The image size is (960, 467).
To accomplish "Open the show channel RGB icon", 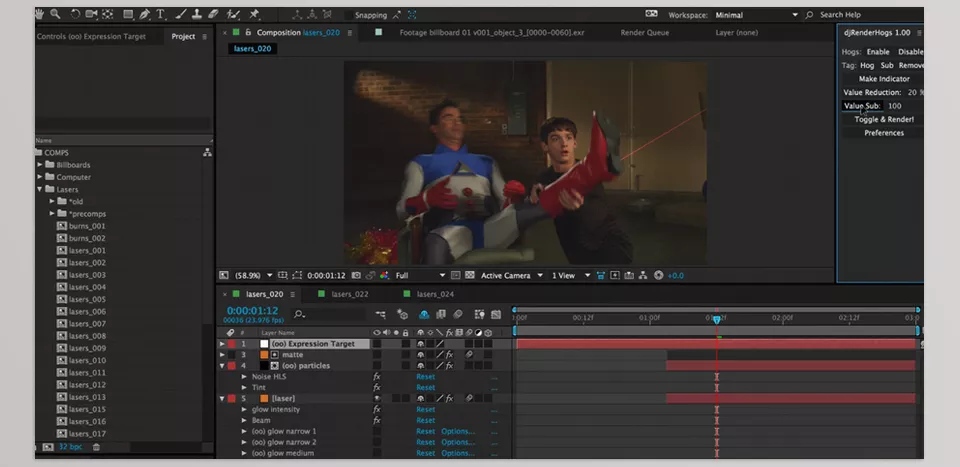I will pyautogui.click(x=384, y=275).
